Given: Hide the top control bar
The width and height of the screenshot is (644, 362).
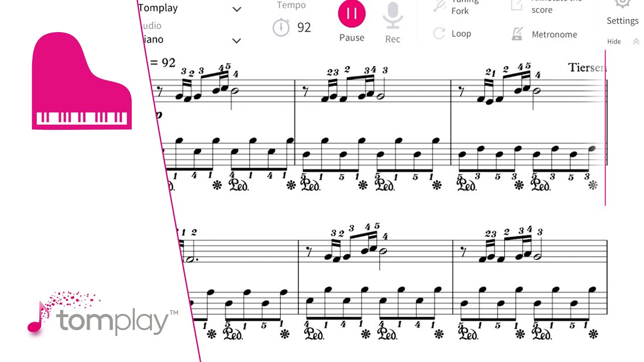Looking at the screenshot, I should pos(614,42).
